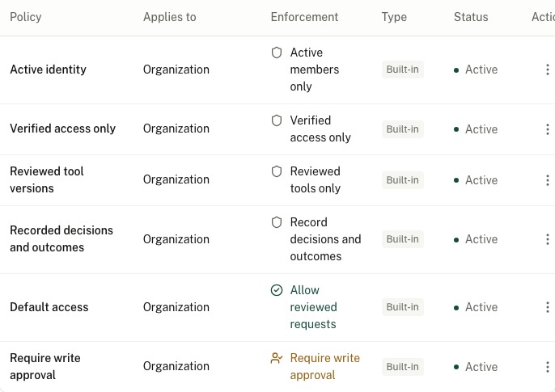Click Active status in Verified access only row
The height and width of the screenshot is (392, 555).
[476, 129]
